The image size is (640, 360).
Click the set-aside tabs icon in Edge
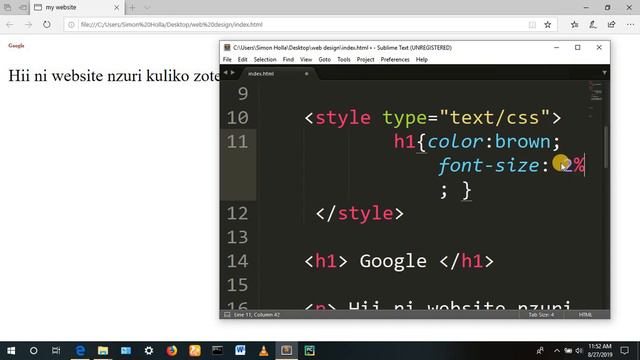(x=7, y=7)
